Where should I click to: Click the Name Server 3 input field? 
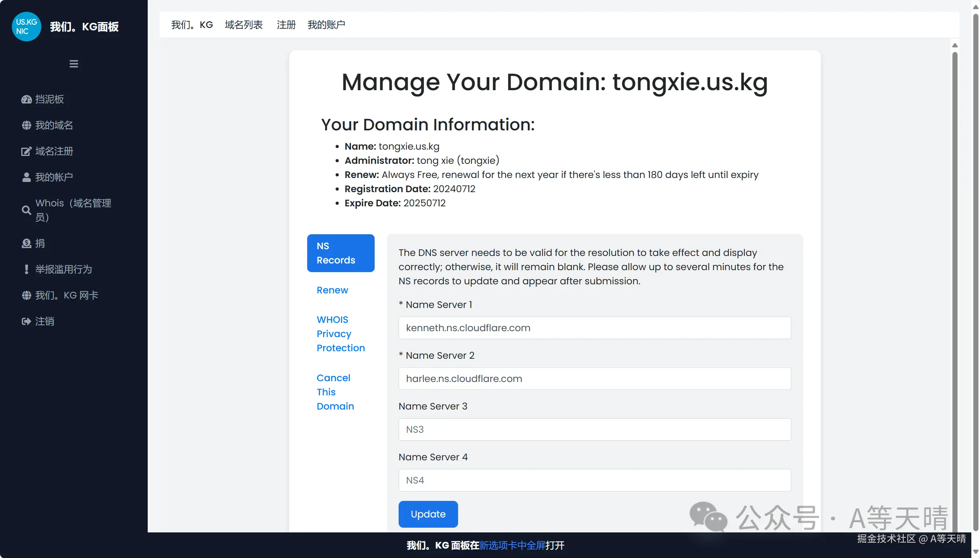(594, 429)
